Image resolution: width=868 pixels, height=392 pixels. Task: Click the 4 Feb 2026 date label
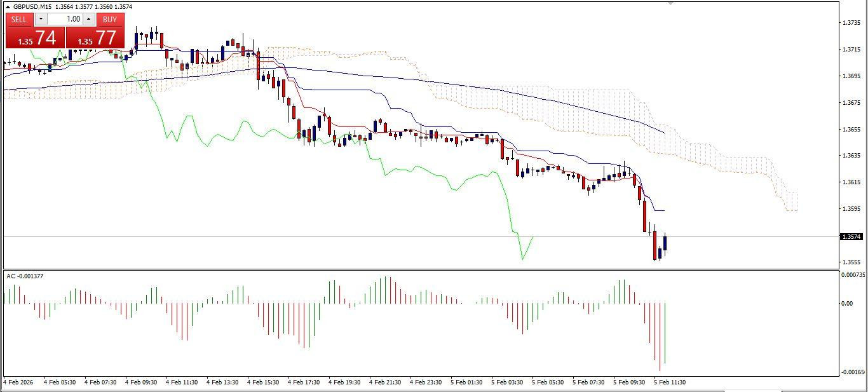pos(18,382)
